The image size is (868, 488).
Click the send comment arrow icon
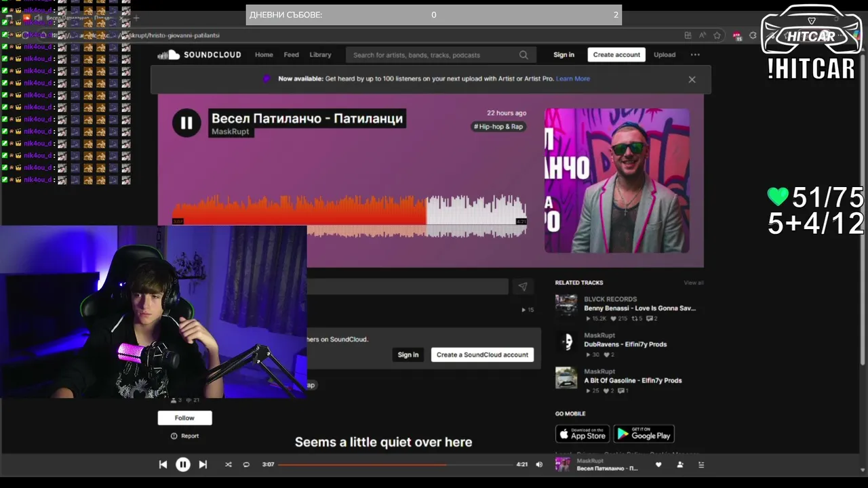(x=523, y=287)
